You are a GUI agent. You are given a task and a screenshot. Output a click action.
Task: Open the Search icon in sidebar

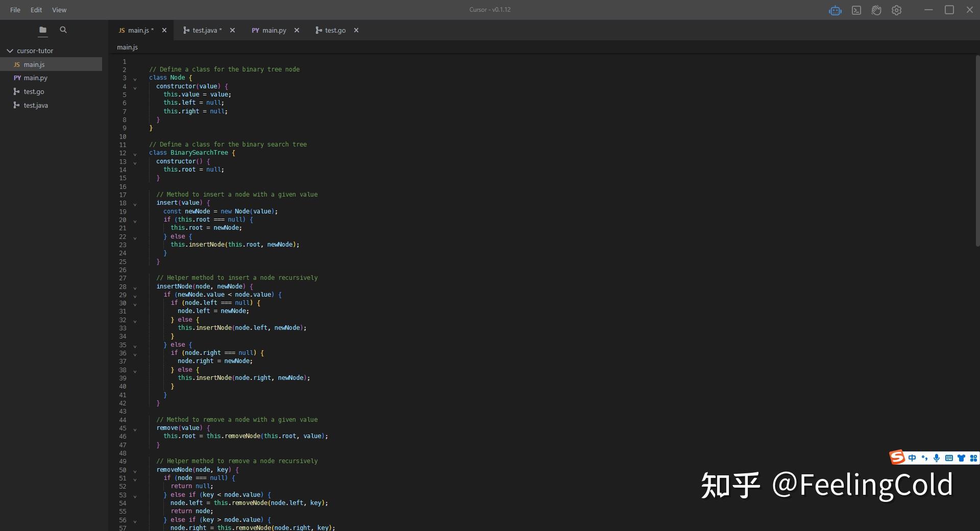[63, 30]
